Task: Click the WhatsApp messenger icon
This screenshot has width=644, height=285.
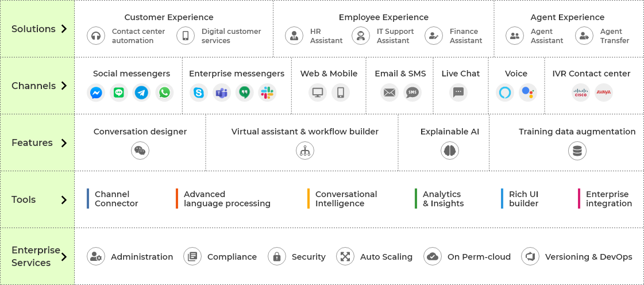Action: pos(165,93)
